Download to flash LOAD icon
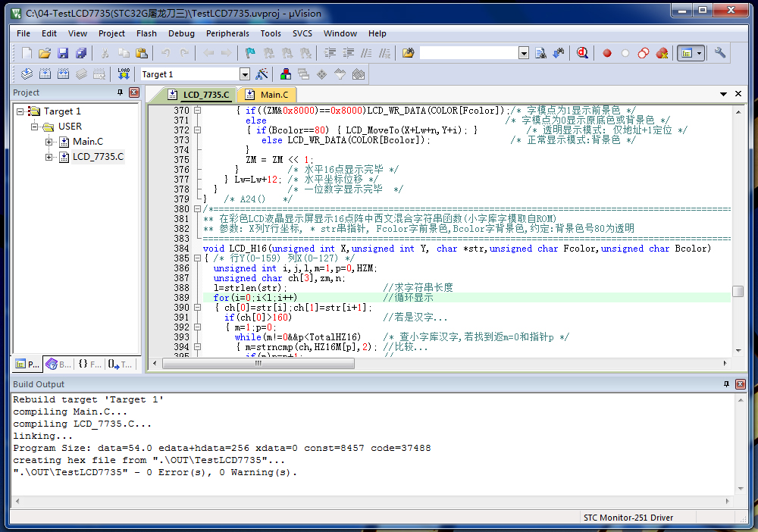Image resolution: width=758 pixels, height=532 pixels. pyautogui.click(x=124, y=74)
